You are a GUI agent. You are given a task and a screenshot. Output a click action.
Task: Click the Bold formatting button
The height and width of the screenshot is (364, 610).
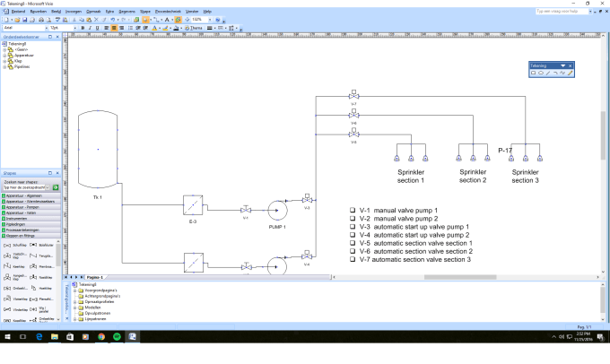(82, 28)
